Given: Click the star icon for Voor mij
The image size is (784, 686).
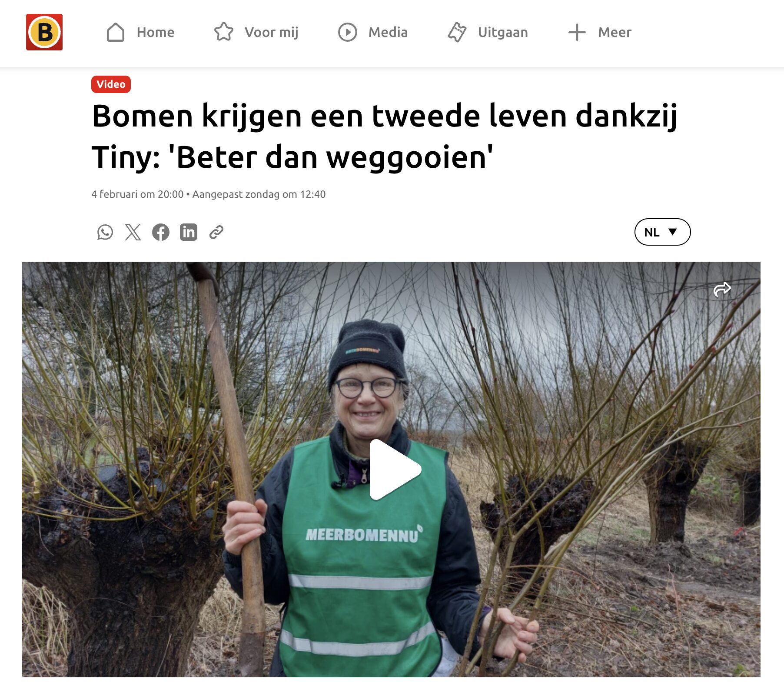Looking at the screenshot, I should click(224, 32).
